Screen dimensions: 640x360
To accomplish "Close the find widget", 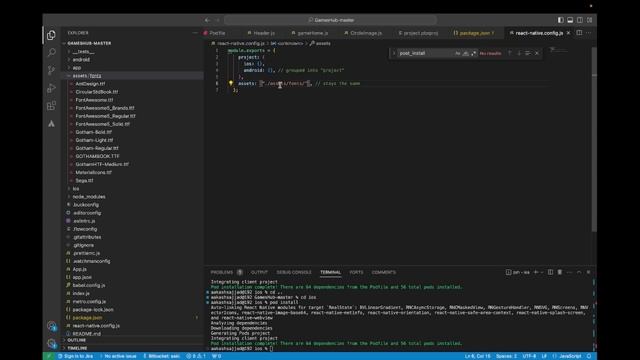I will 537,53.
